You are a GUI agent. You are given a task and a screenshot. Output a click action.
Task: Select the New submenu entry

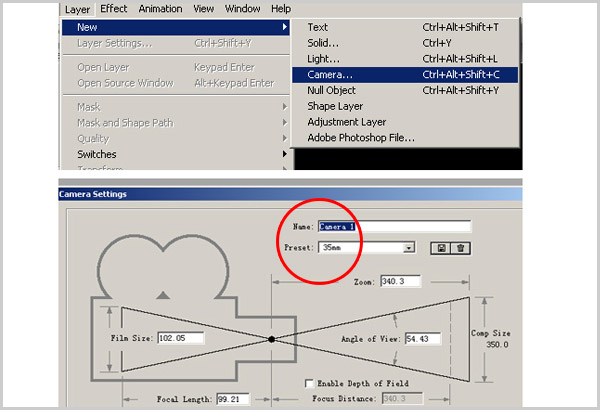pos(175,28)
